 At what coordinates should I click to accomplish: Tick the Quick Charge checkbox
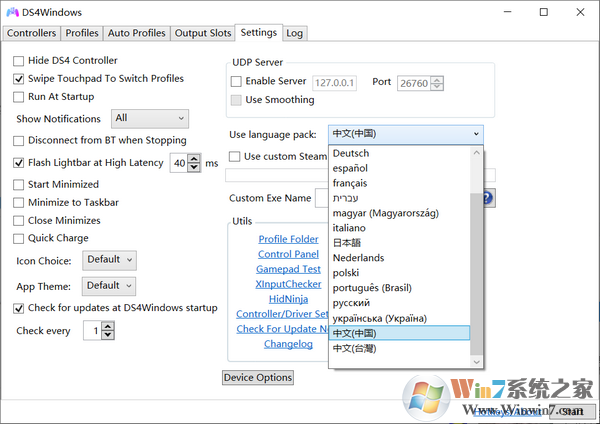[x=19, y=239]
